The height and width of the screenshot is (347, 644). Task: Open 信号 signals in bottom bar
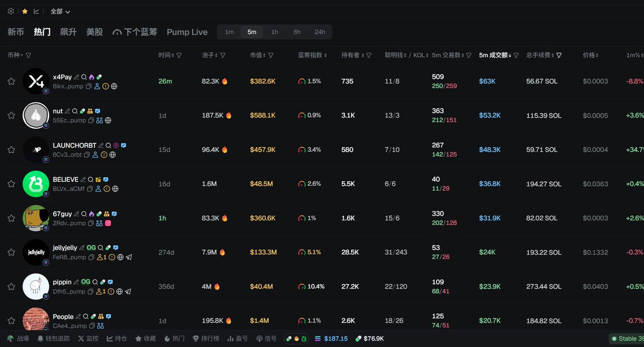tap(267, 338)
